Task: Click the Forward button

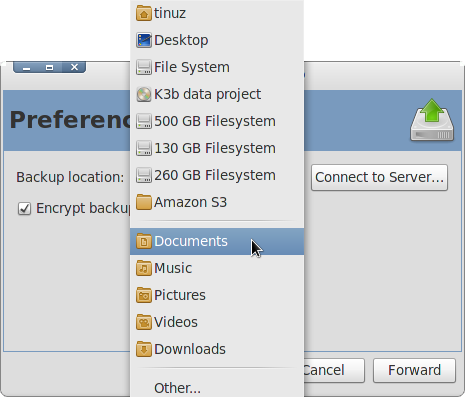Action: click(414, 370)
